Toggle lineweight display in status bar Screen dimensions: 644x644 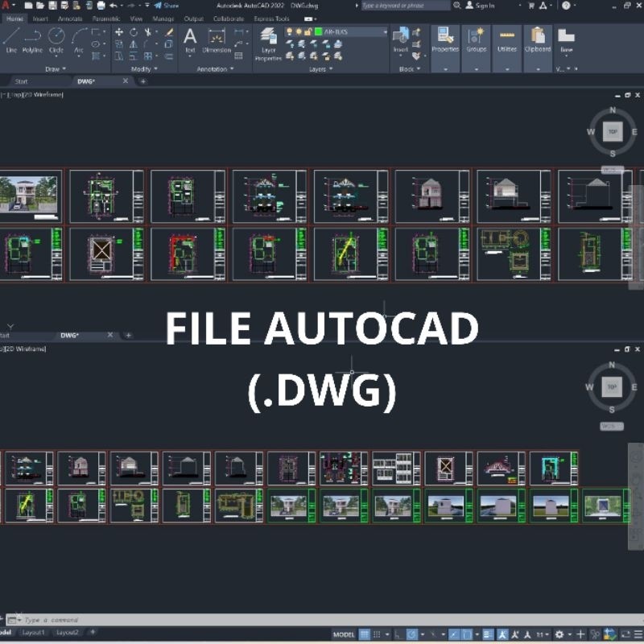487,634
